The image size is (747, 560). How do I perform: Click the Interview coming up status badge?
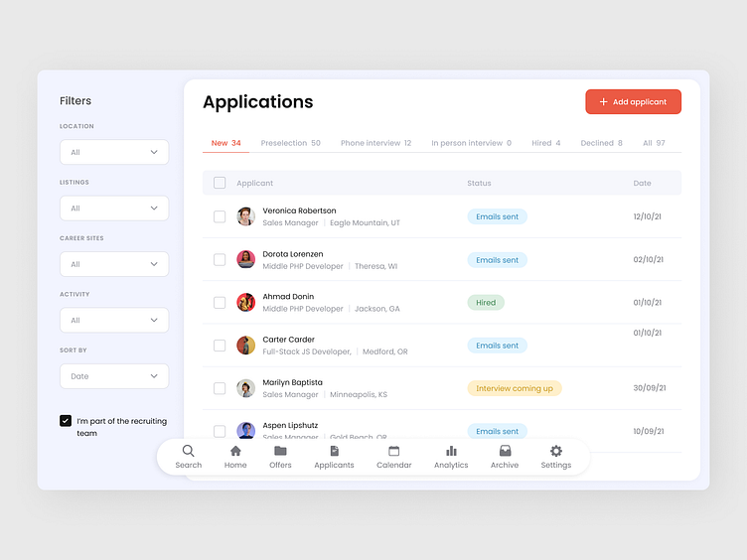515,388
